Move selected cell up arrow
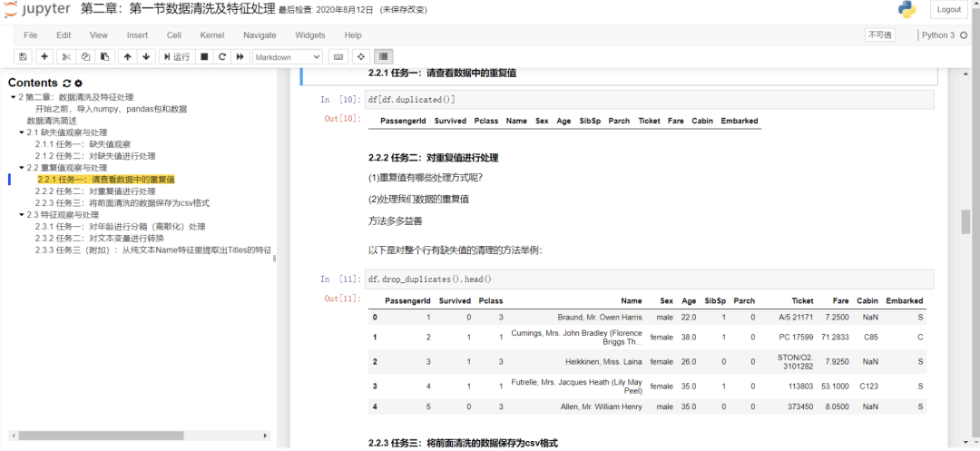 point(128,57)
